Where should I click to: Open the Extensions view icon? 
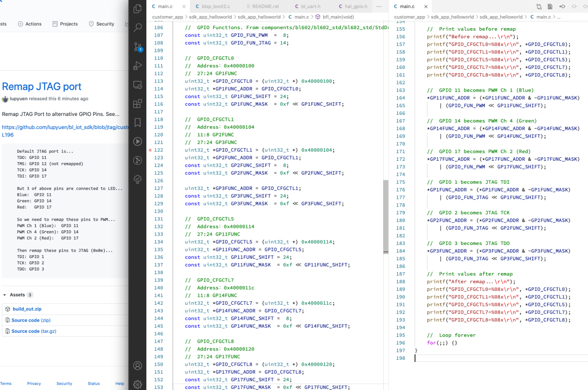tap(137, 104)
